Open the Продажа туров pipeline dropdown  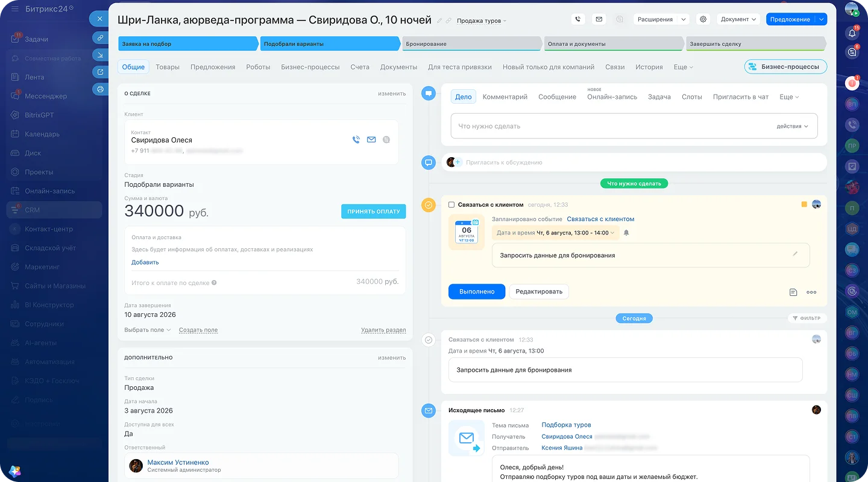click(482, 20)
